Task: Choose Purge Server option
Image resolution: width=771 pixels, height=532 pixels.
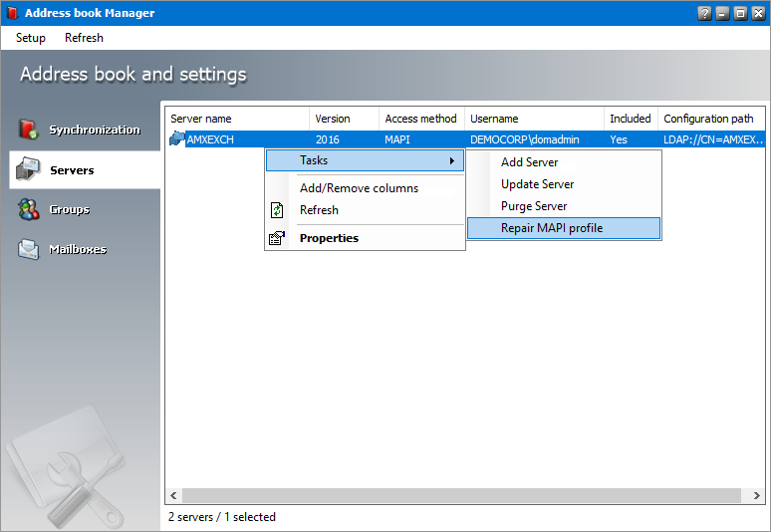Action: tap(534, 206)
